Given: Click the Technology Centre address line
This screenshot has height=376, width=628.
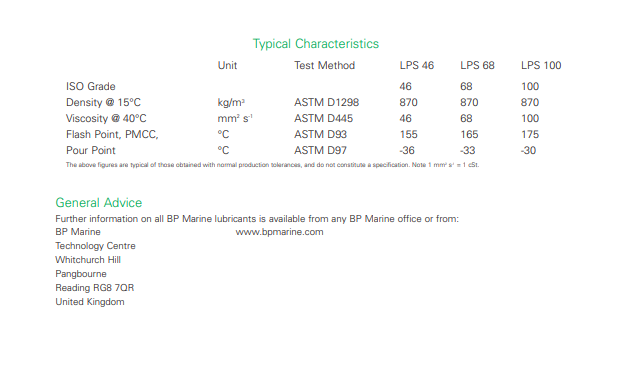Looking at the screenshot, I should point(95,246).
